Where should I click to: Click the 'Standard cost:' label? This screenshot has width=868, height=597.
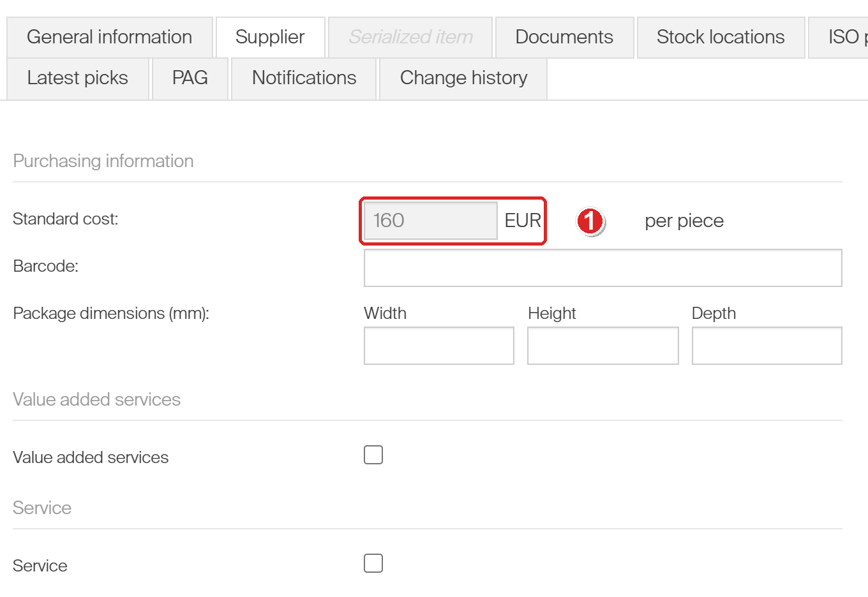pyautogui.click(x=66, y=219)
